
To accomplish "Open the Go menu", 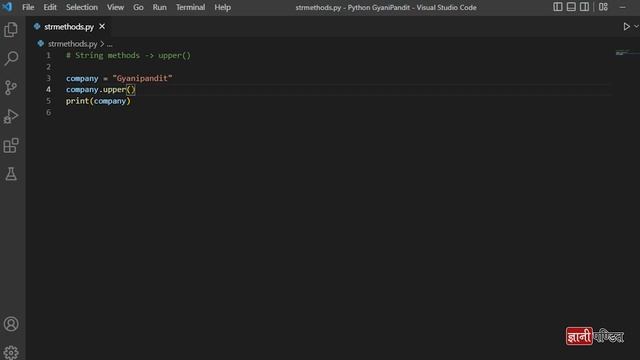I will click(138, 7).
